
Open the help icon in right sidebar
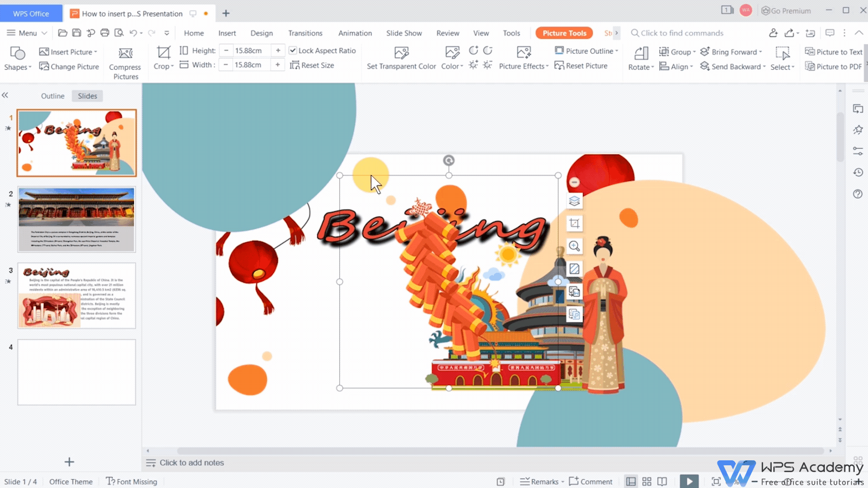(x=858, y=194)
